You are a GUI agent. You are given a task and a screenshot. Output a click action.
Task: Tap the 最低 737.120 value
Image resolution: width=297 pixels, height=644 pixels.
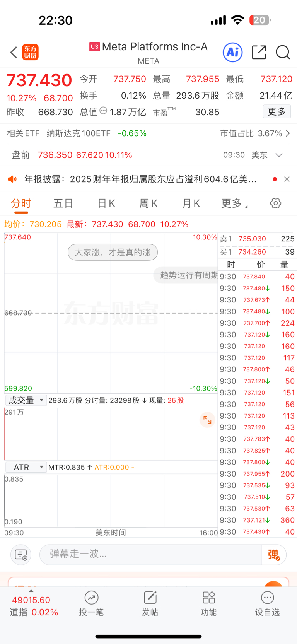(276, 79)
